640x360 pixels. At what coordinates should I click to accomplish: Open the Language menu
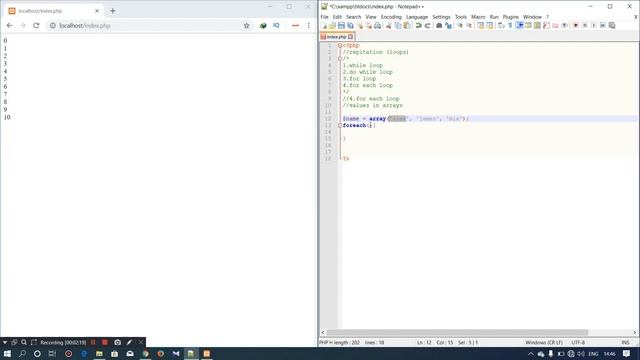coord(417,17)
